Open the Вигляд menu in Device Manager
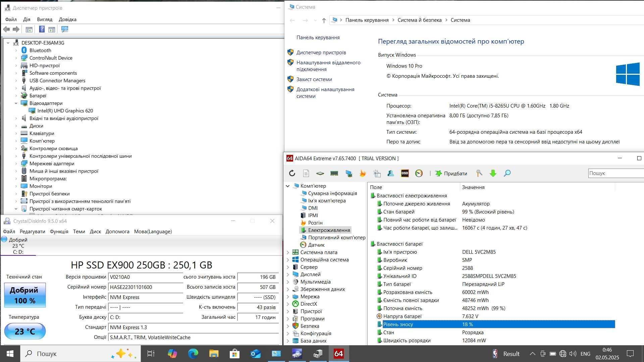Viewport: 644px width, 362px height. click(x=45, y=19)
